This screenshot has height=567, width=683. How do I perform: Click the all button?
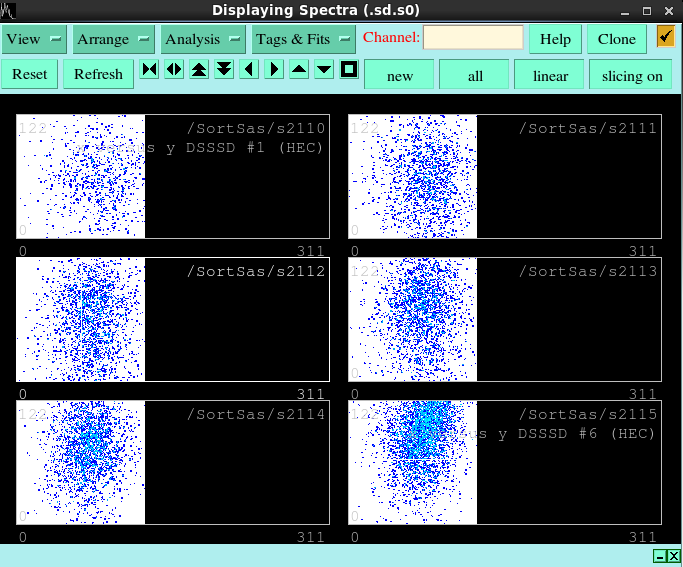(475, 75)
